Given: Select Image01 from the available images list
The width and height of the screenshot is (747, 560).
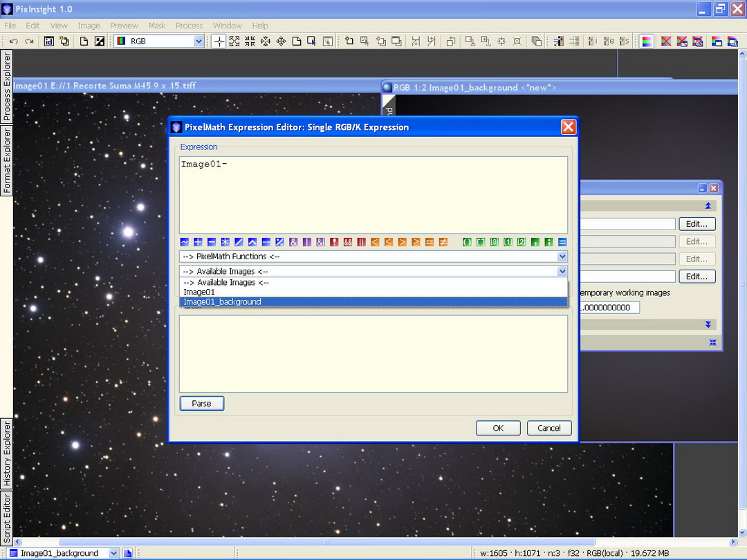Looking at the screenshot, I should pyautogui.click(x=373, y=292).
